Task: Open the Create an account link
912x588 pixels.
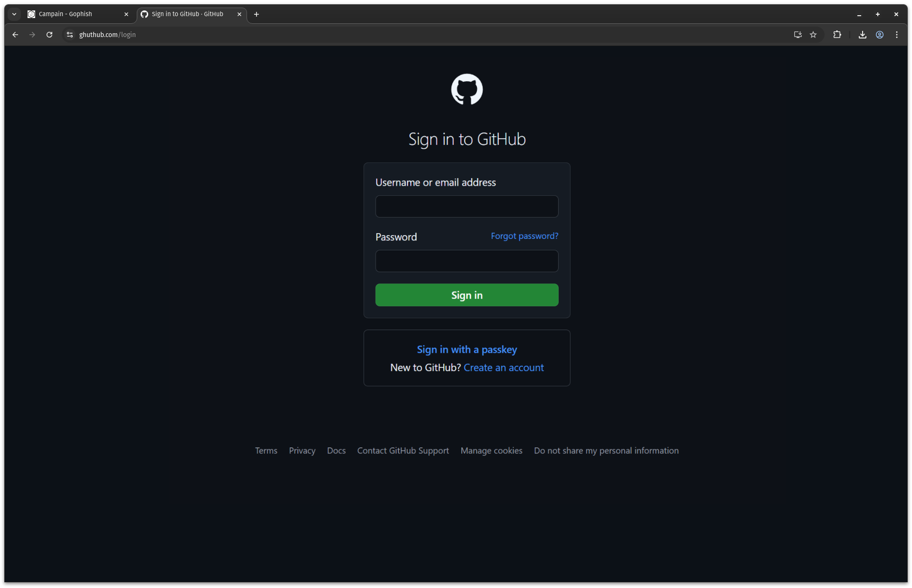Action: [x=503, y=368]
